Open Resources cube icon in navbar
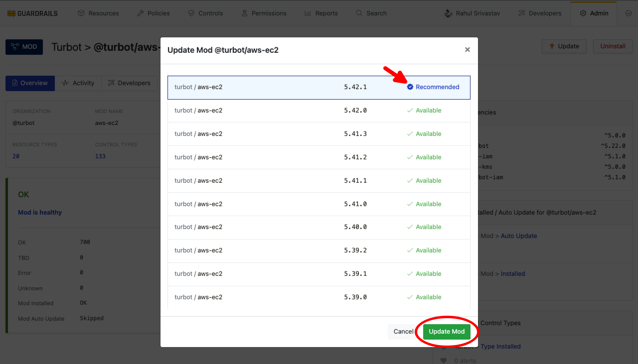638x364 pixels. [81, 13]
